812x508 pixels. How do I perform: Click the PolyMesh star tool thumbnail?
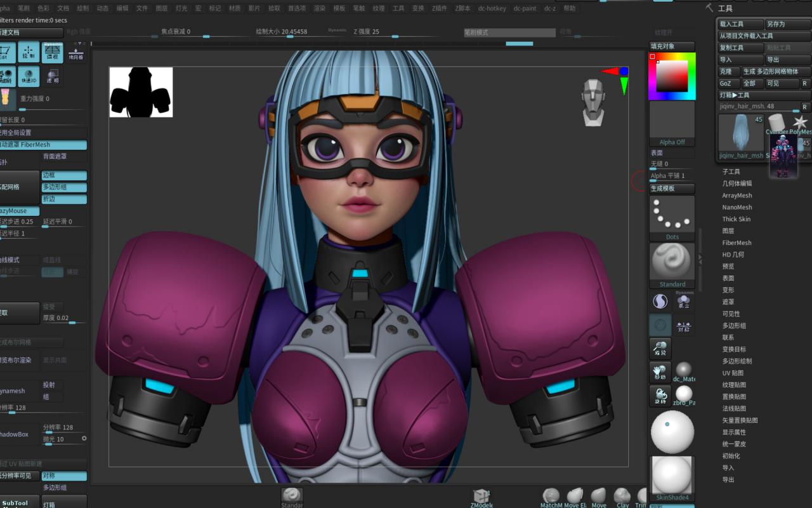tap(801, 124)
